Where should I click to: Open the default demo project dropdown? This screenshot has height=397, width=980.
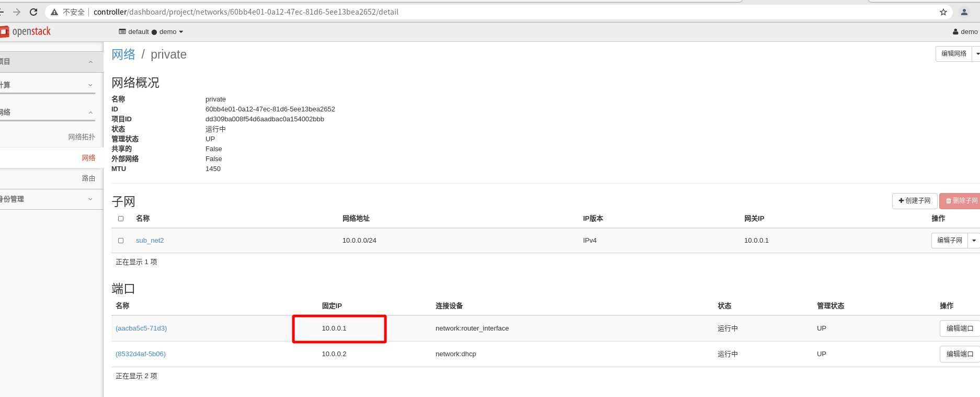point(151,32)
